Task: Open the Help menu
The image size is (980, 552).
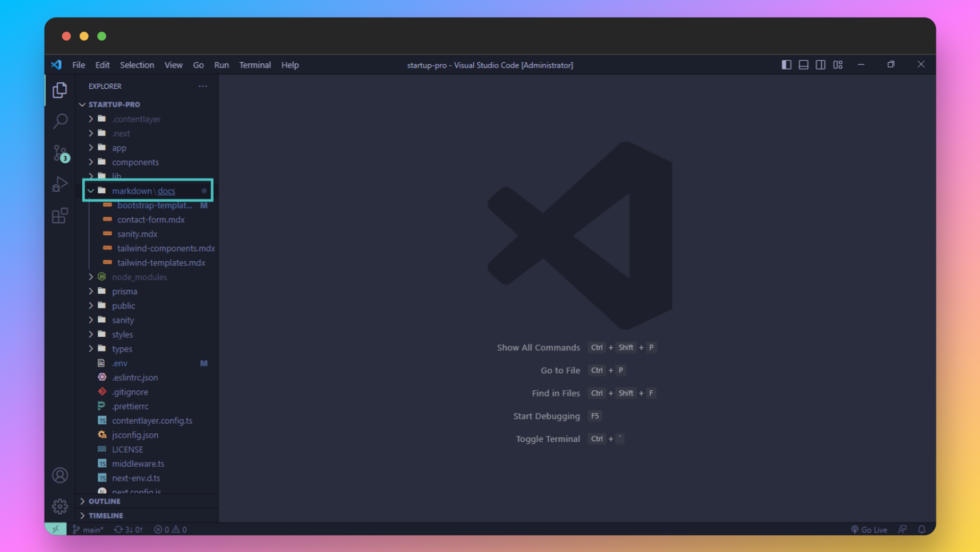Action: click(290, 65)
